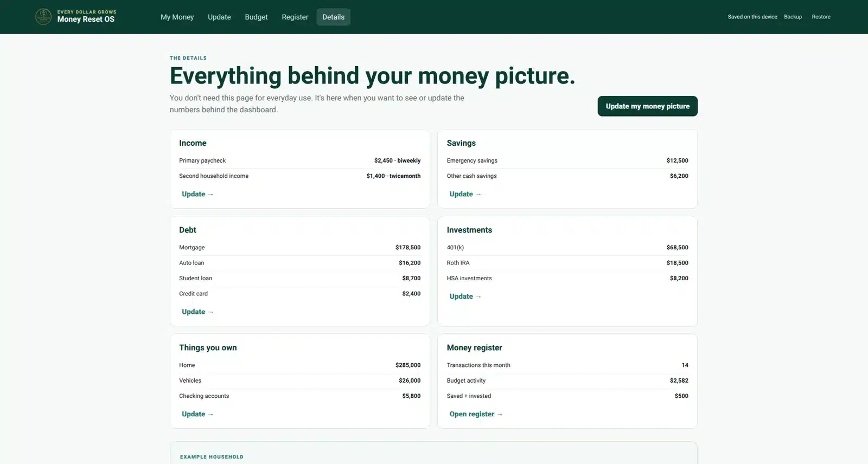Select the Primary paycheck row label

[202, 160]
